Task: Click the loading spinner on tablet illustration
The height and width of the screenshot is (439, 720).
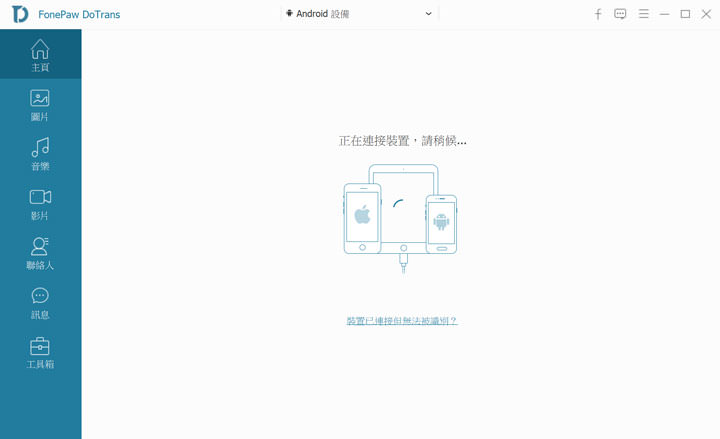Action: [x=398, y=203]
